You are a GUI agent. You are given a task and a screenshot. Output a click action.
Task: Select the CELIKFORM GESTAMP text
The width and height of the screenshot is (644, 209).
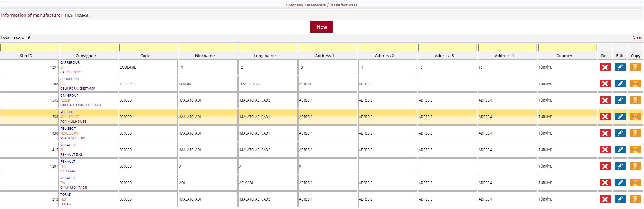tap(78, 89)
